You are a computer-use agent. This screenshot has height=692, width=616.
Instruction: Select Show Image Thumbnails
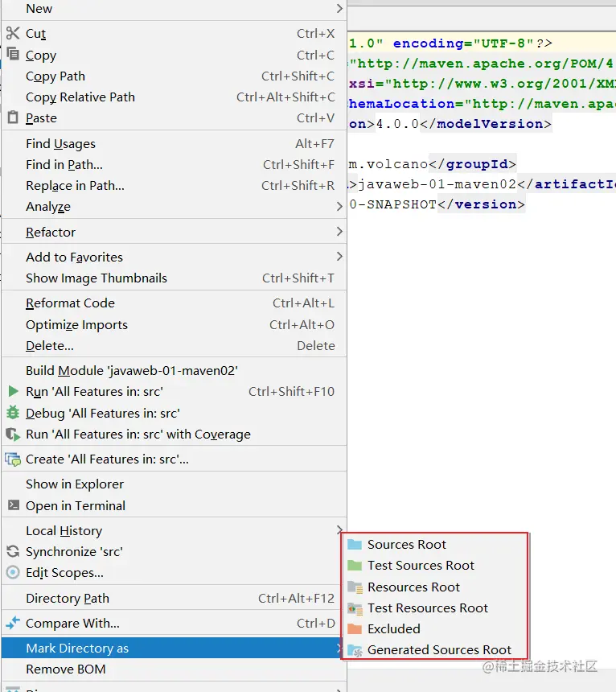click(175, 278)
